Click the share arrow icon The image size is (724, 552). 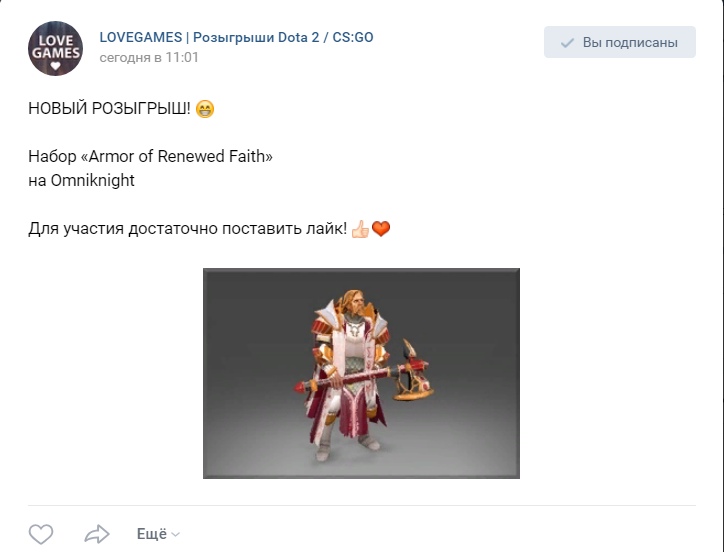(97, 534)
